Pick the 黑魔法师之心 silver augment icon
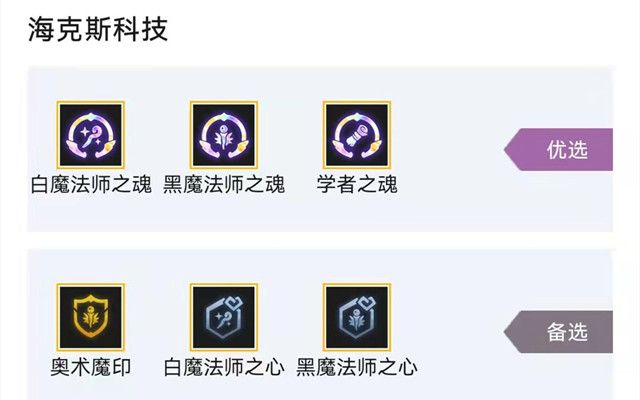Image resolution: width=640 pixels, height=400 pixels. [357, 318]
